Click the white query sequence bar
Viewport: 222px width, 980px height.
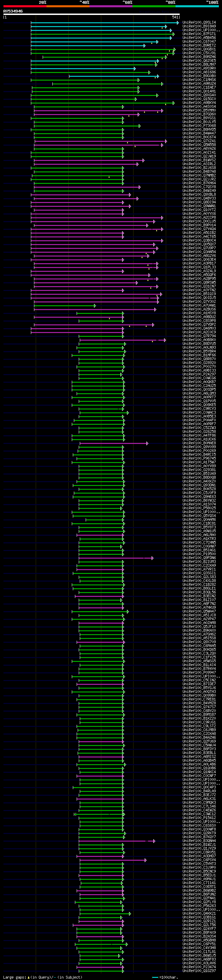coord(91,15)
